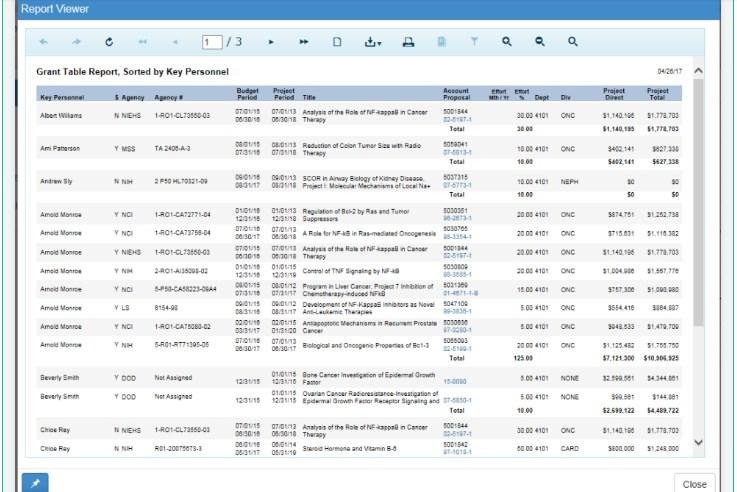Click the Close button
Viewport: 737px width, 492px height.
pyautogui.click(x=694, y=483)
